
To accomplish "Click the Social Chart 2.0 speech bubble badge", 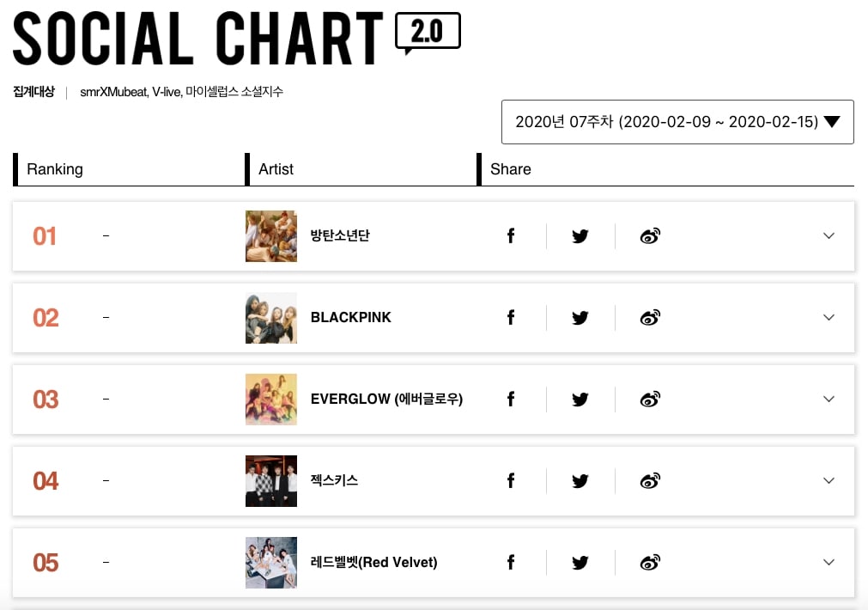I will click(428, 33).
